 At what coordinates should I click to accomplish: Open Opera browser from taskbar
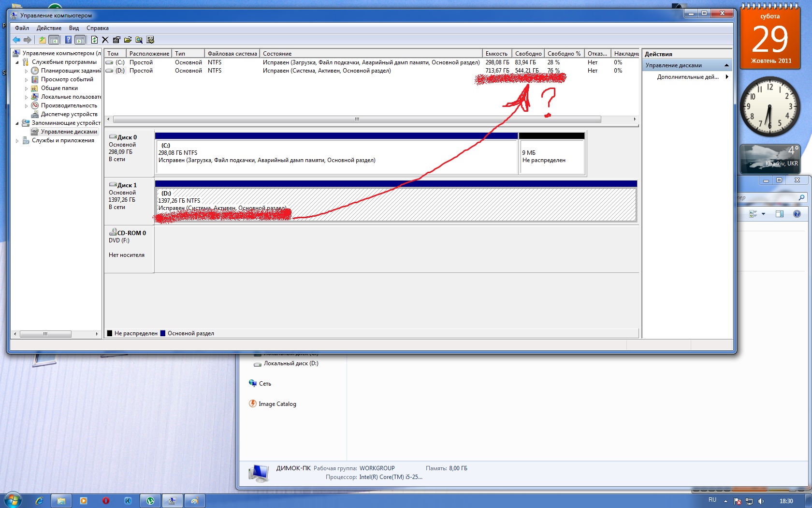pos(106,501)
